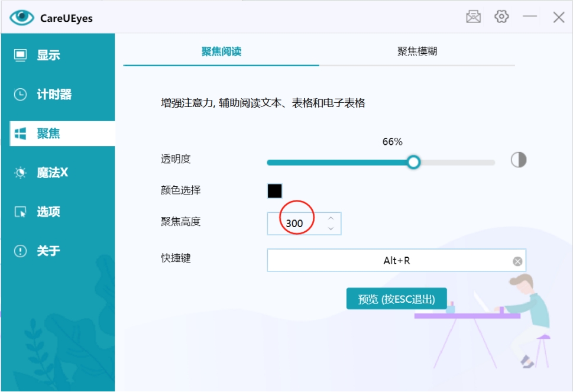The width and height of the screenshot is (573, 392).
Task: Click the 透明度 slider handle at 66%
Action: coord(414,161)
